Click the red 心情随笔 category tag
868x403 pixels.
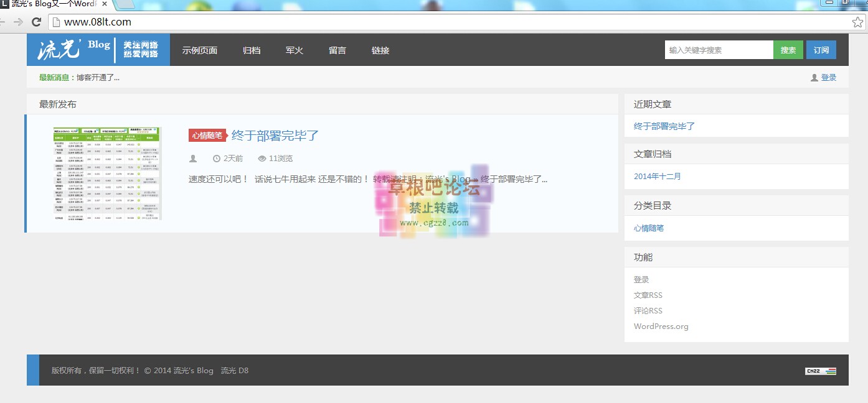pyautogui.click(x=207, y=136)
